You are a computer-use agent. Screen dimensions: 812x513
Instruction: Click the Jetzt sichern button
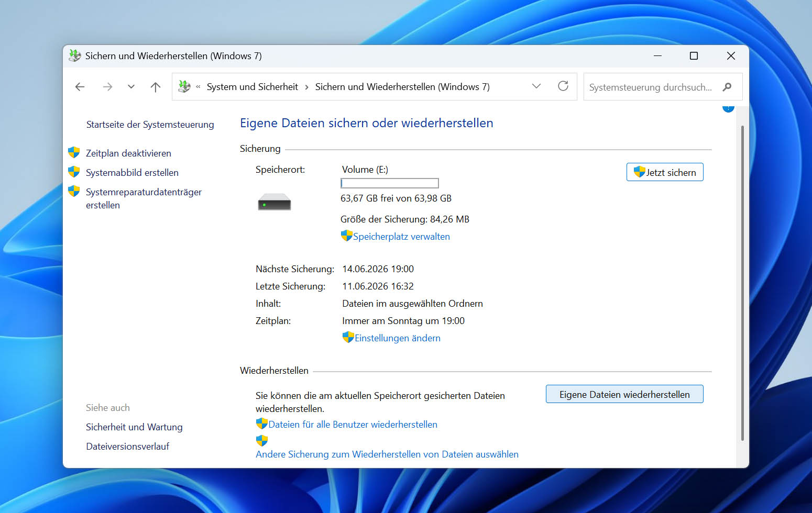pos(665,172)
